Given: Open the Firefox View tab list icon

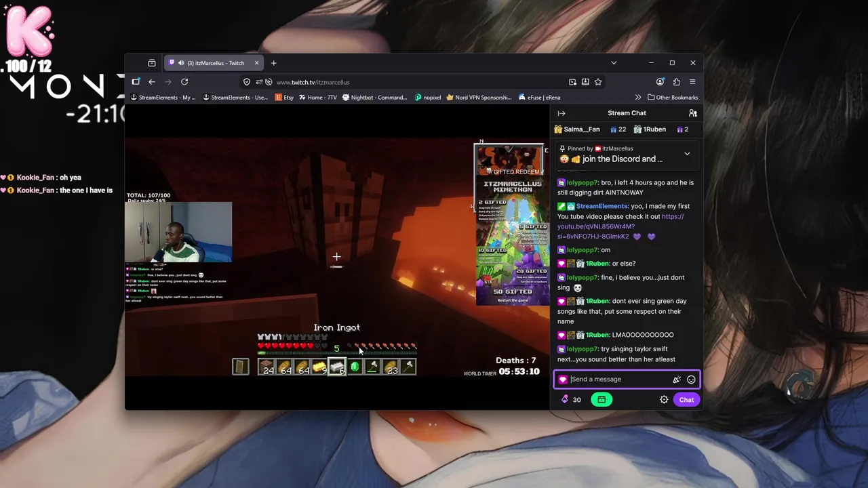Looking at the screenshot, I should pos(152,63).
